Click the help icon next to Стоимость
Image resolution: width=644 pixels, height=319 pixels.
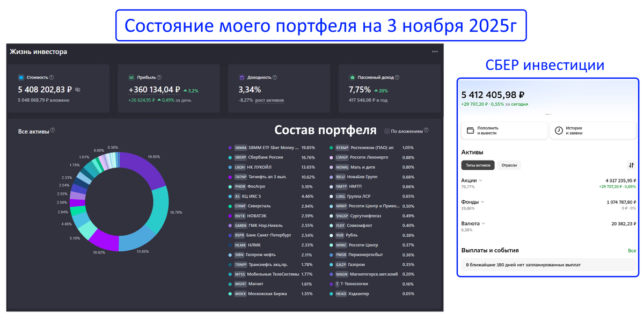click(52, 77)
